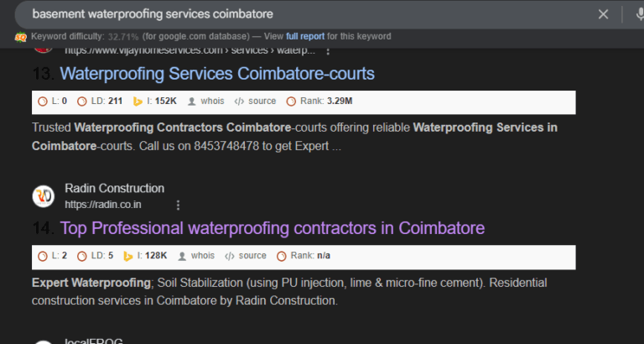
Task: Open the whois person icon for result 13
Action: pos(191,102)
